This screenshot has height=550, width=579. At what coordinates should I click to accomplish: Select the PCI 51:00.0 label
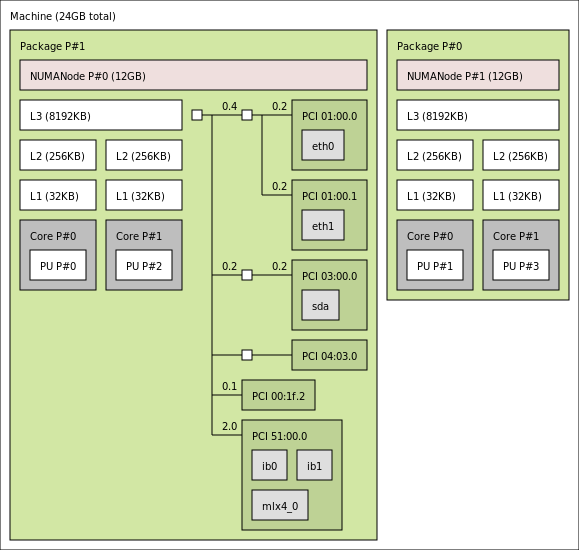tap(280, 436)
